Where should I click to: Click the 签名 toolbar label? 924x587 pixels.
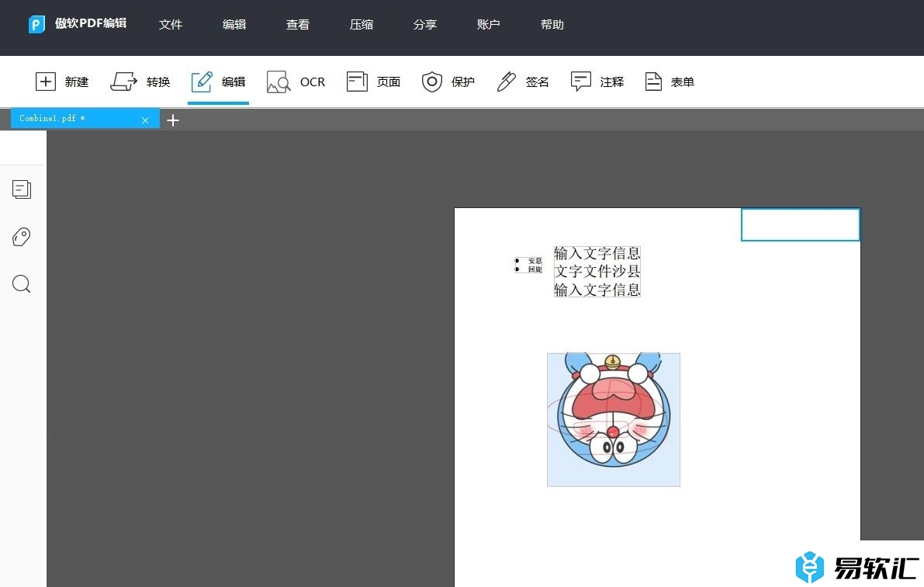tap(538, 82)
